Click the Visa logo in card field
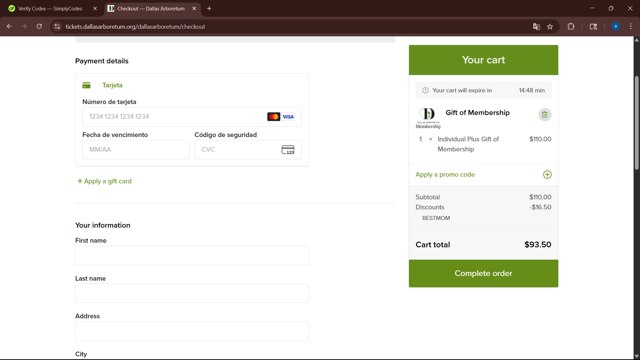The image size is (640, 360). pyautogui.click(x=288, y=117)
